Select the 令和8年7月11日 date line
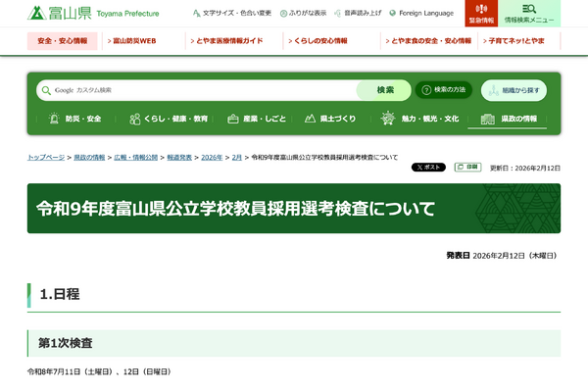This screenshot has width=588, height=392. click(99, 371)
